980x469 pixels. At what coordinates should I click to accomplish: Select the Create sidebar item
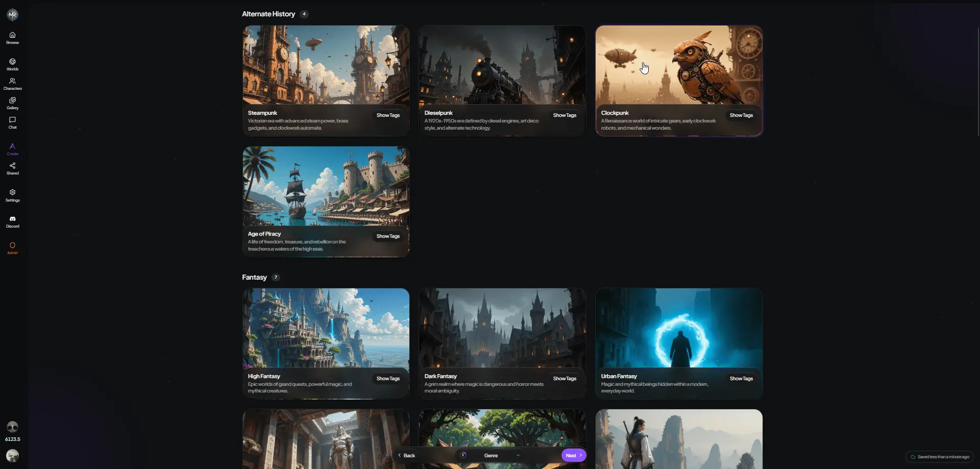12,149
